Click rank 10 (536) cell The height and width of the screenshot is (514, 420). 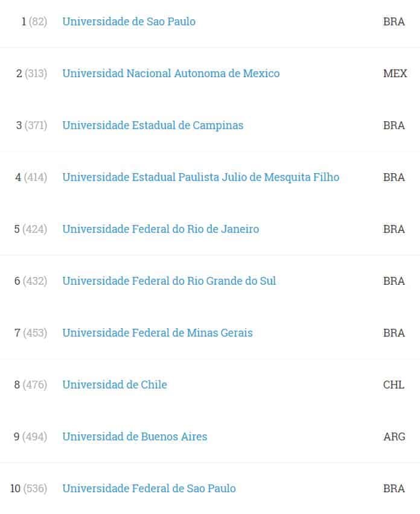(28, 489)
